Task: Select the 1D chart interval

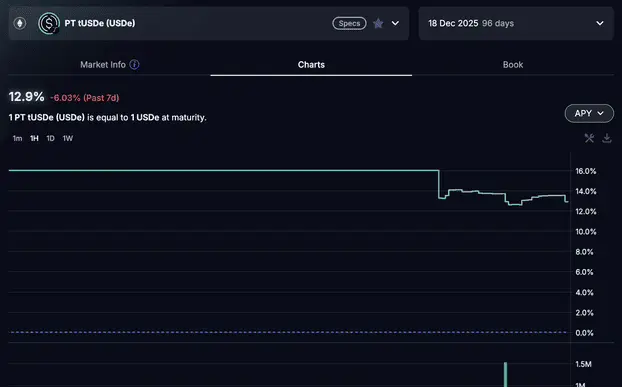Action: click(x=50, y=138)
